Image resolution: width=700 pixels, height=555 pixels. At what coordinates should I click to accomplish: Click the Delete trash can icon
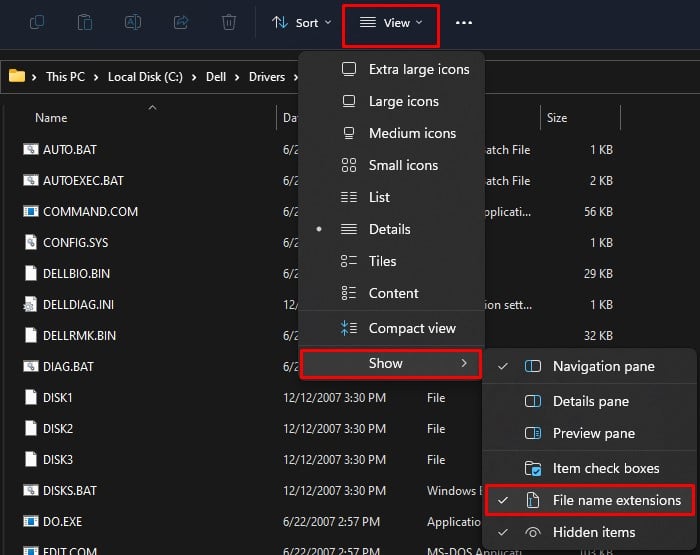[229, 22]
